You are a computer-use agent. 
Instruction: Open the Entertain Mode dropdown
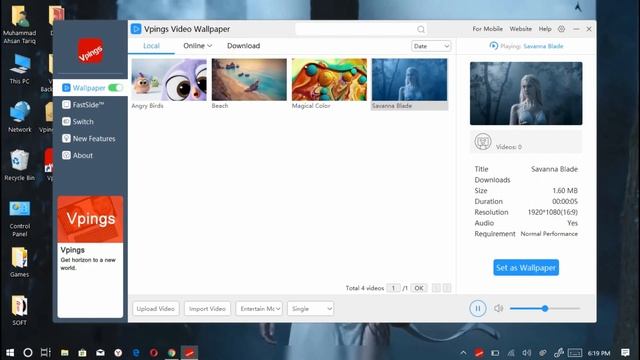(x=259, y=309)
